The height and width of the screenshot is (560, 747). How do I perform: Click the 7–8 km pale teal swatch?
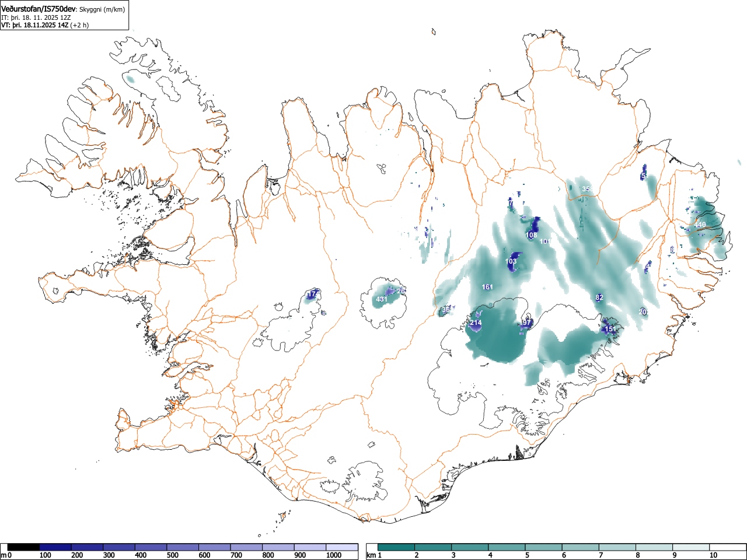(617, 547)
